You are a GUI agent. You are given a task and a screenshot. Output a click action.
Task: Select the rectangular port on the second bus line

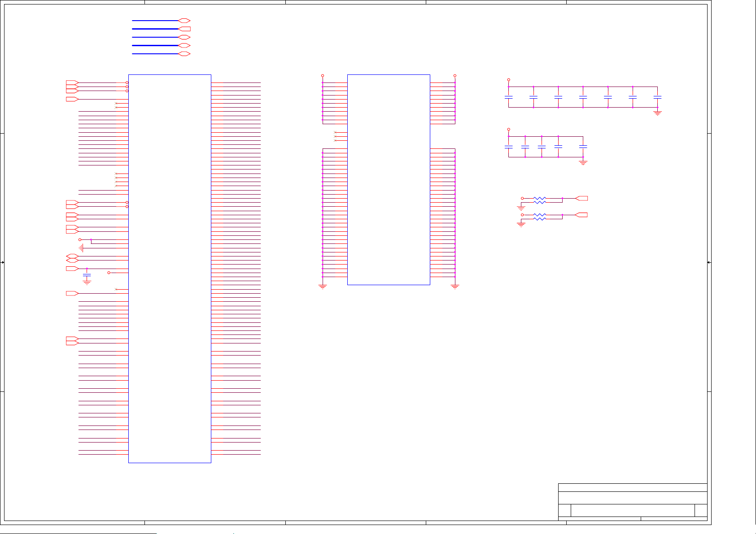click(x=184, y=29)
